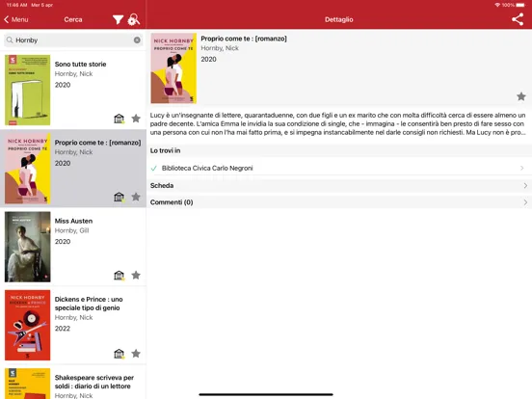The image size is (532, 399).
Task: Tap library icon for Proprio come te
Action: (120, 197)
